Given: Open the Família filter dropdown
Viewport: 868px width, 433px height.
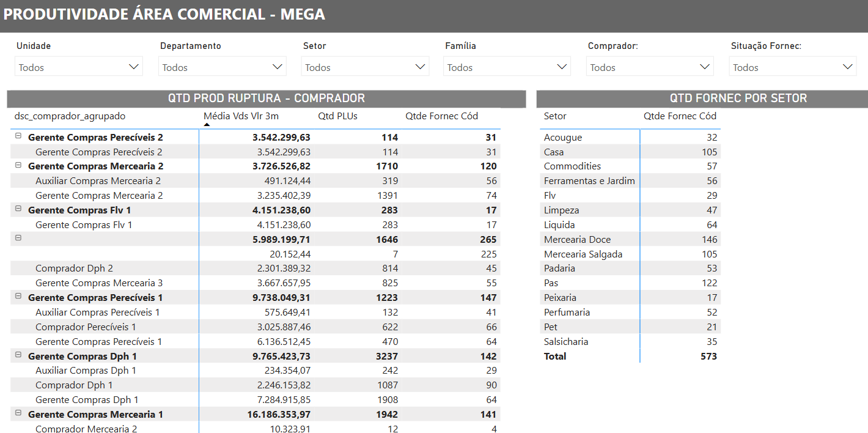Looking at the screenshot, I should coord(507,67).
